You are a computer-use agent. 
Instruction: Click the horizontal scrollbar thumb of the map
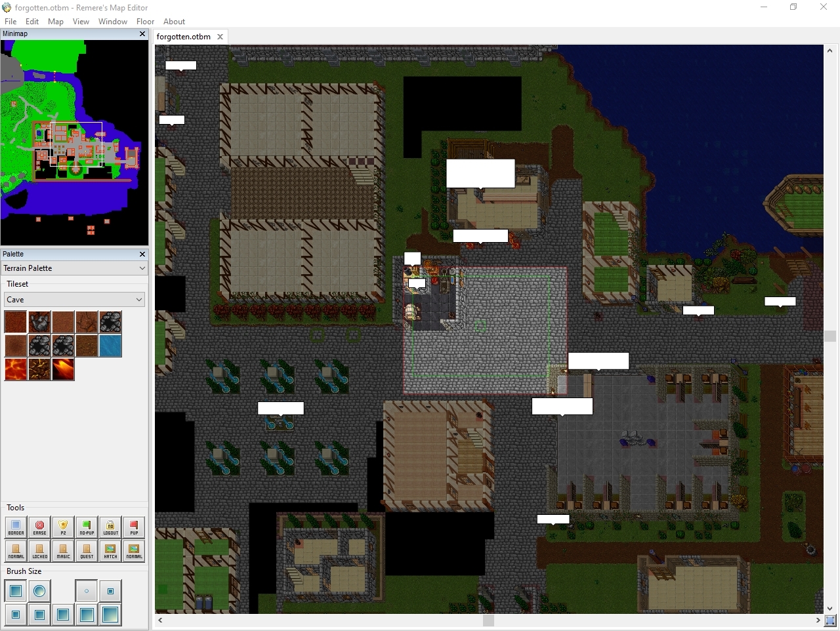(488, 620)
